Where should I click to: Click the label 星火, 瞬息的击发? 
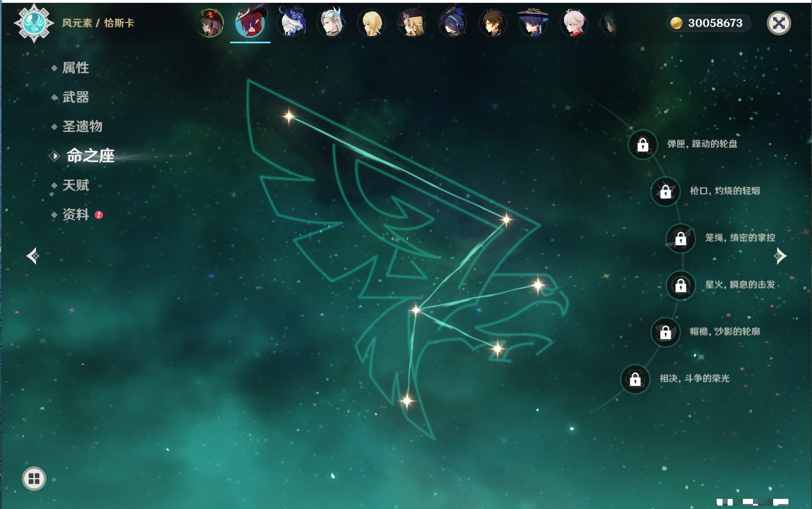point(740,285)
